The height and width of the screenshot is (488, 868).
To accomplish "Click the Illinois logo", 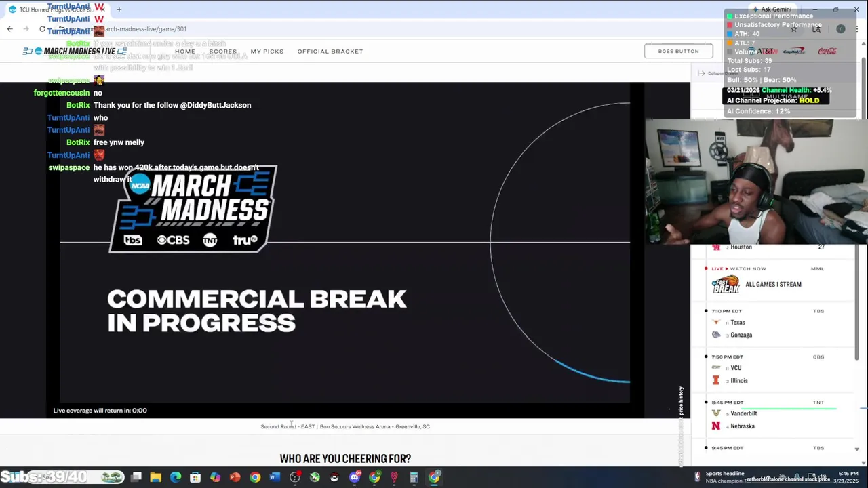I will [715, 380].
